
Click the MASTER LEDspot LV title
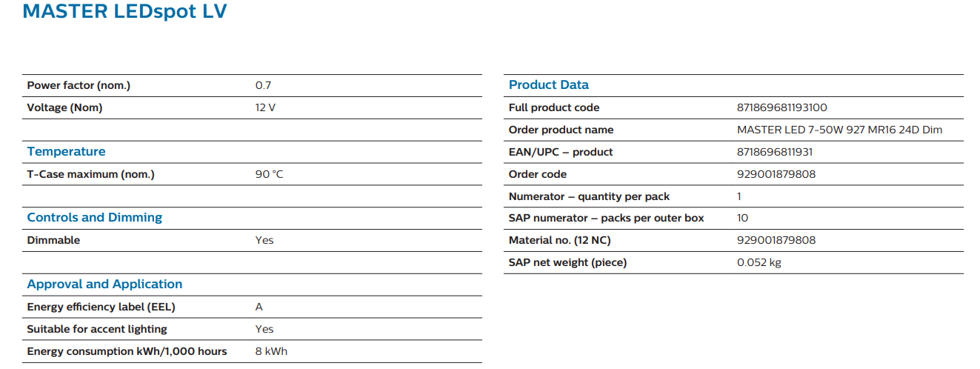124,13
